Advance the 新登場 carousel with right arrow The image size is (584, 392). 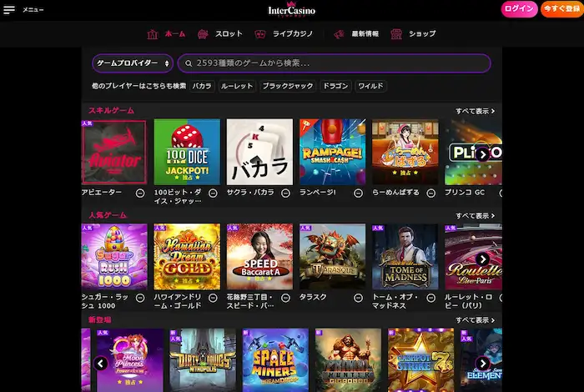tap(483, 364)
